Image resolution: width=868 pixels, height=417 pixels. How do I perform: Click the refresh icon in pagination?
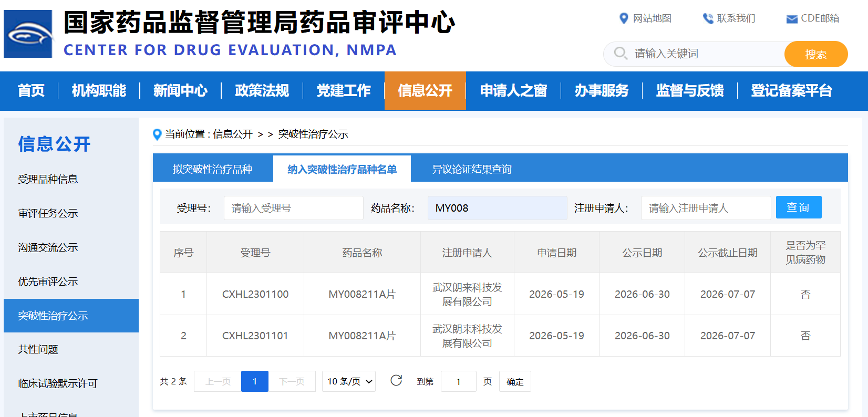click(396, 380)
